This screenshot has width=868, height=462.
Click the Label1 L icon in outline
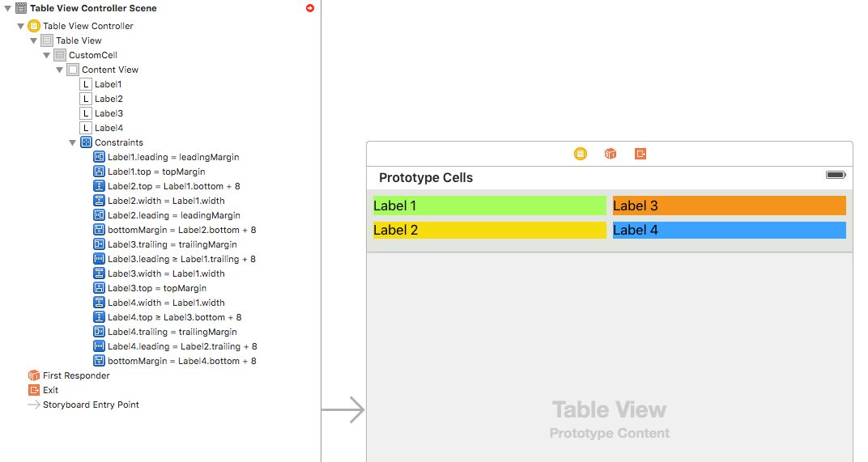click(86, 84)
